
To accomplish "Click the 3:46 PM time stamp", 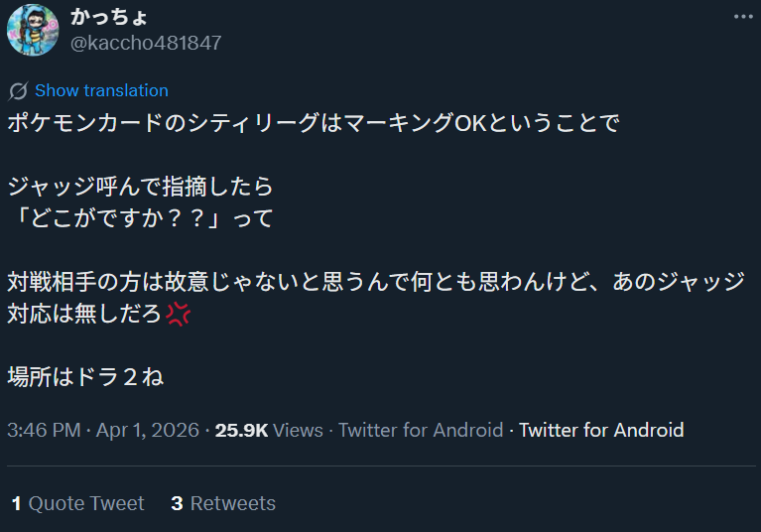I will (44, 430).
